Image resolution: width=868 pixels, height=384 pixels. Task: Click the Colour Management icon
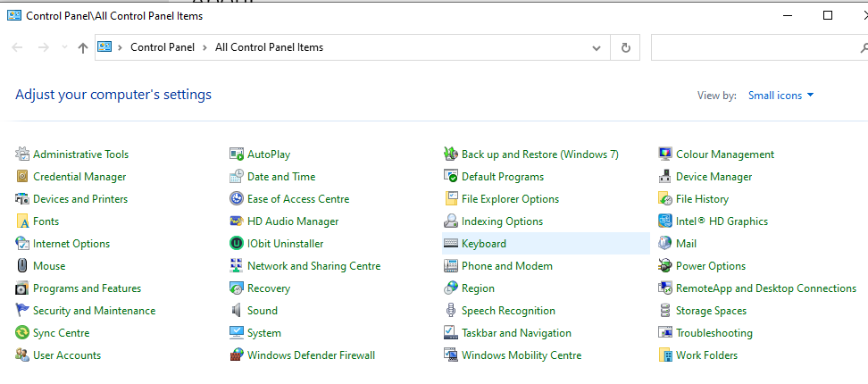664,154
